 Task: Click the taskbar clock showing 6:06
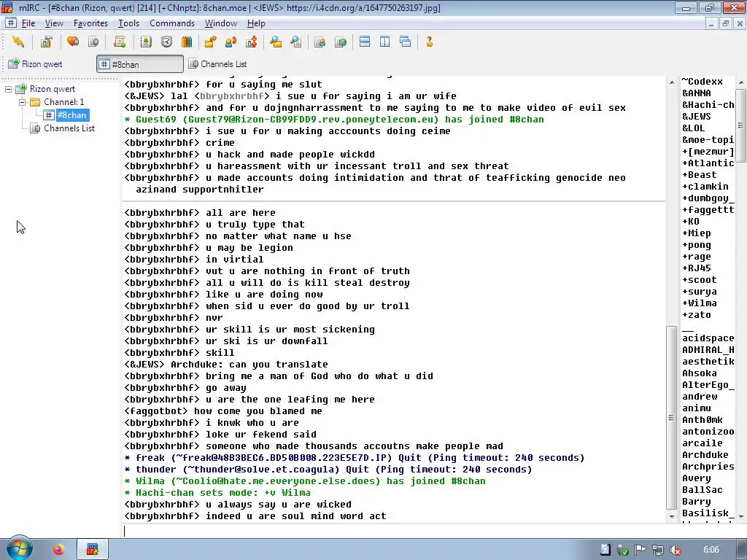pyautogui.click(x=711, y=550)
